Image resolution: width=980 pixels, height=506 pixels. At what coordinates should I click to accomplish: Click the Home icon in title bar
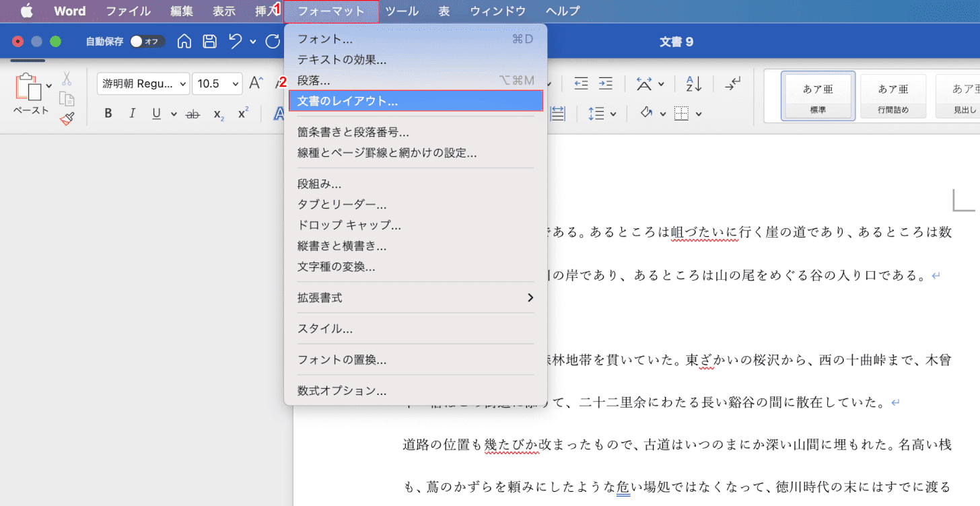click(x=184, y=42)
